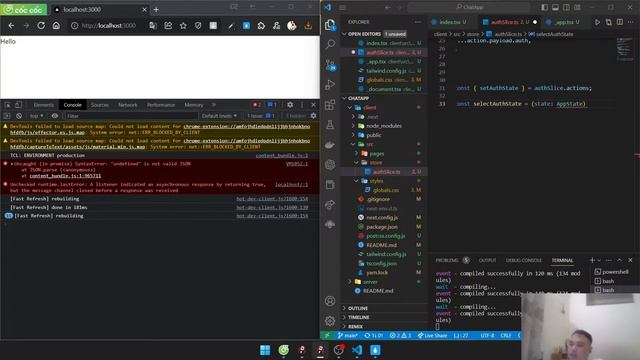This screenshot has width=640, height=360.
Task: Click new terminal plus icon
Action: [592, 260]
